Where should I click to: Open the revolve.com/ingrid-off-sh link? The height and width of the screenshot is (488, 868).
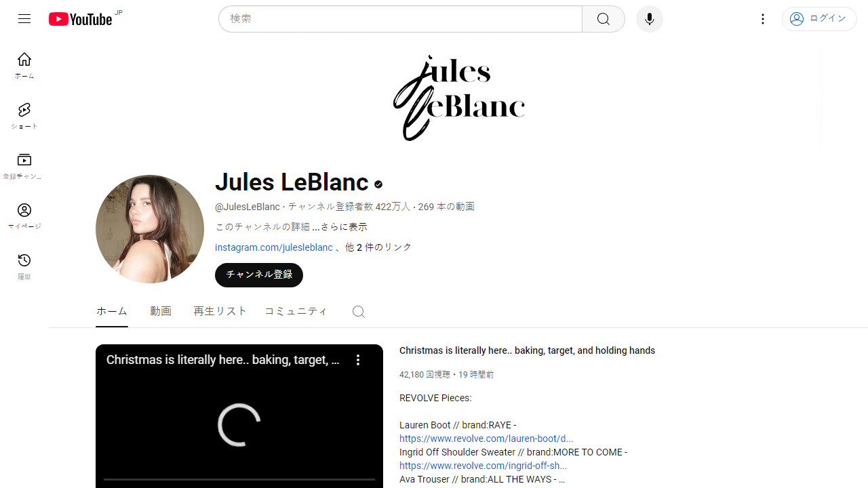click(x=483, y=466)
